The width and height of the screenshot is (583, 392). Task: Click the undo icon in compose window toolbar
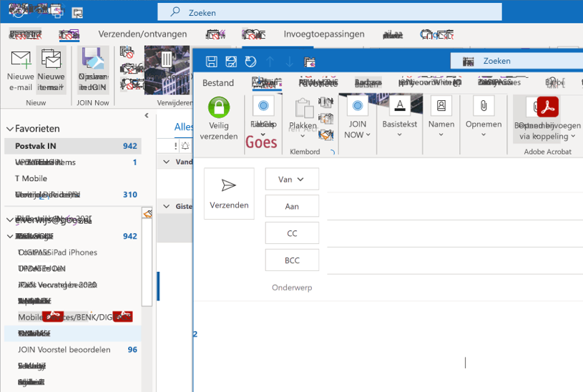[x=250, y=62]
